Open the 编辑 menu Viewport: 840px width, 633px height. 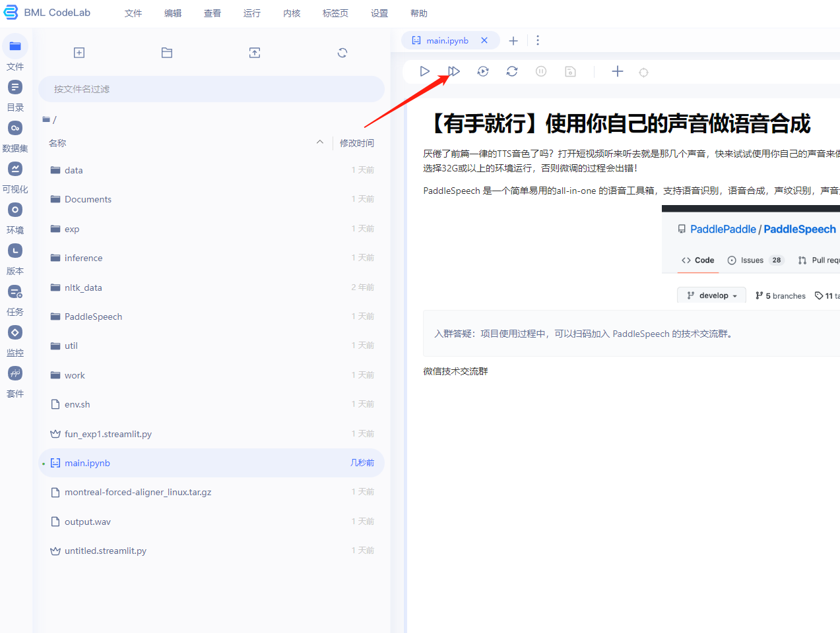pos(173,13)
